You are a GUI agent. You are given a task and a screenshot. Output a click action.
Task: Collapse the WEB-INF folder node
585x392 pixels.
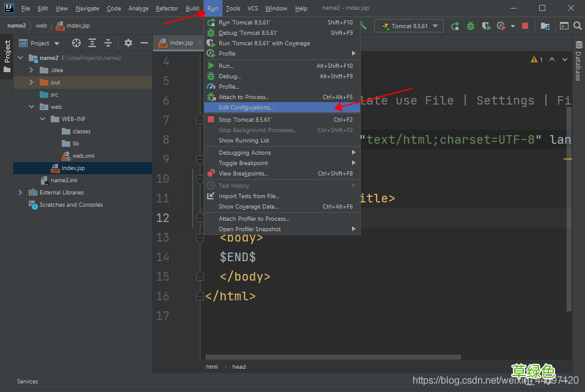coord(43,119)
